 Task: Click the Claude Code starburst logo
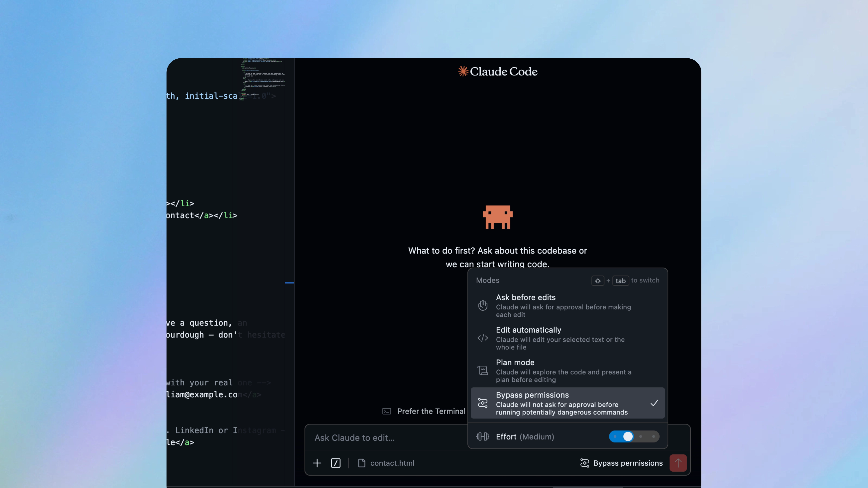click(x=463, y=71)
